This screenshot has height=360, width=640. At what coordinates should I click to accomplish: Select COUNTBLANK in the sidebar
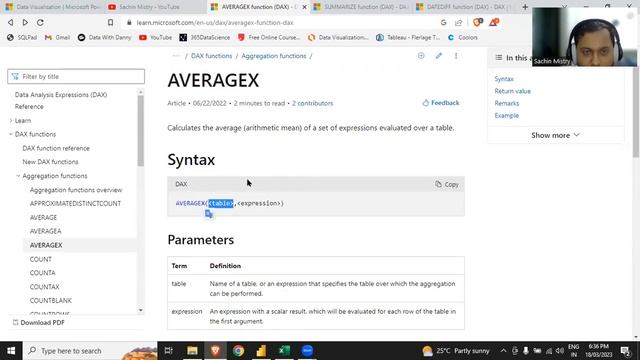tap(51, 300)
